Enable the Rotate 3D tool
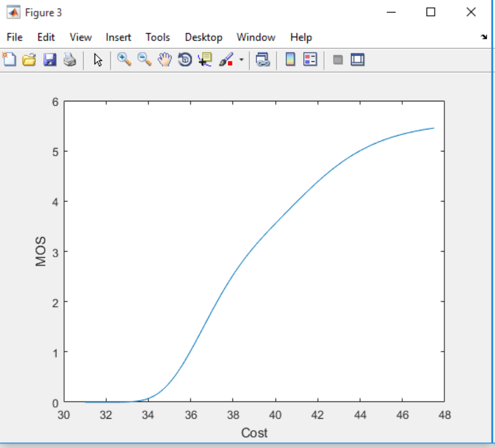Image resolution: width=495 pixels, height=448 pixels. click(185, 60)
